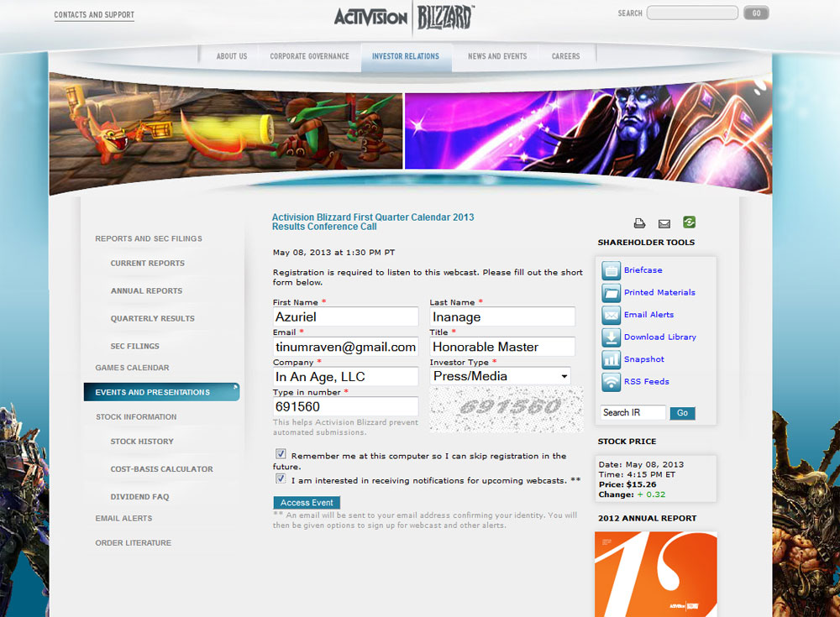Click the Go button beside Search IR

682,413
